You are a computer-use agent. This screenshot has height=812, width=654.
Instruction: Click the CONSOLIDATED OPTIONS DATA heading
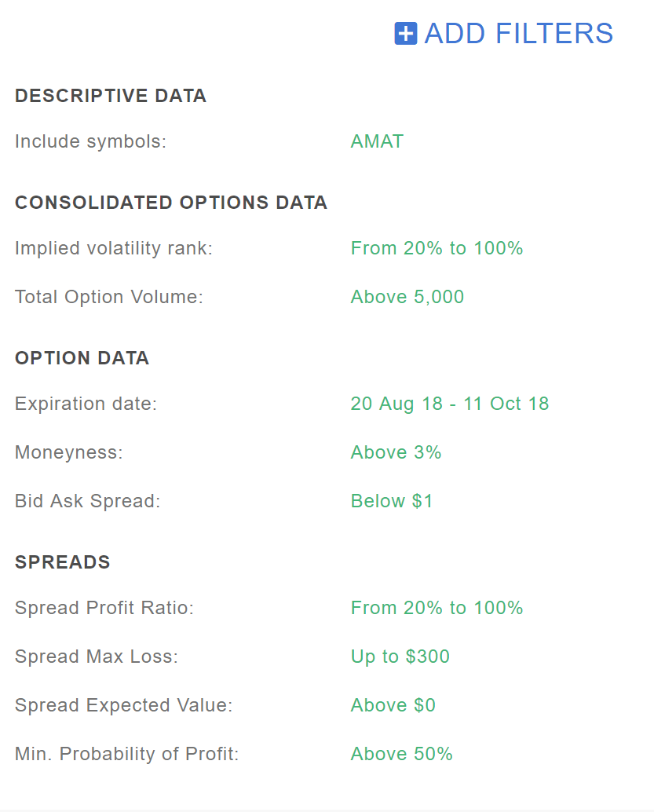170,203
